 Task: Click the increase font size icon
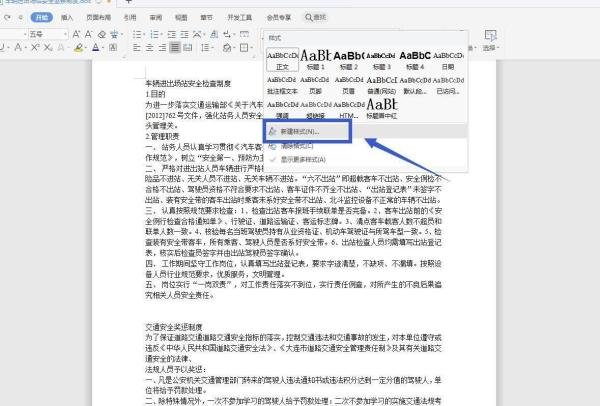coord(76,34)
